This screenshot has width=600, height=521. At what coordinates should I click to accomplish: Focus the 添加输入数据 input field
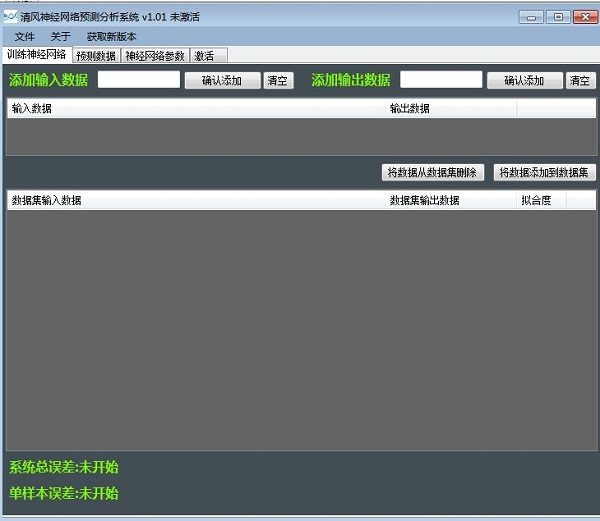coord(139,80)
